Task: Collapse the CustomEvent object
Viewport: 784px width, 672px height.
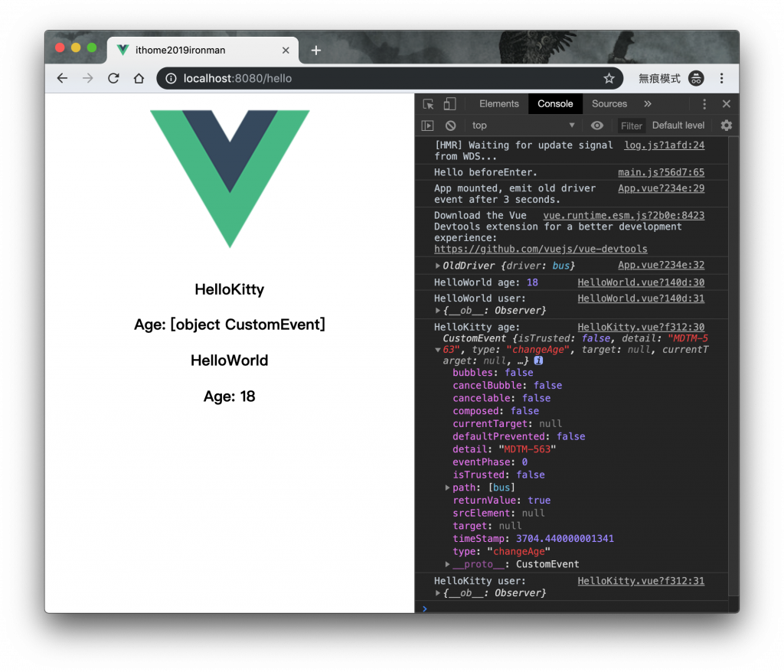Action: (x=437, y=350)
